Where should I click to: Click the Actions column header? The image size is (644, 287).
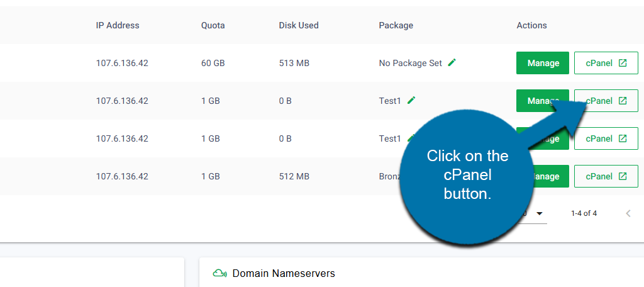(531, 26)
